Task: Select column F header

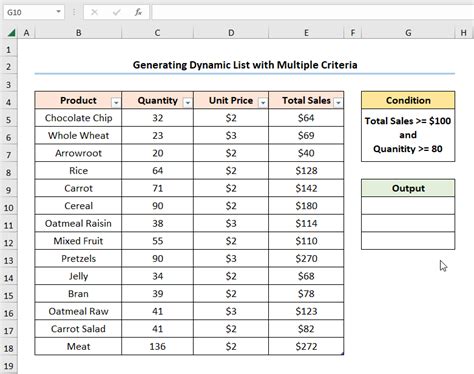Action: [x=353, y=33]
